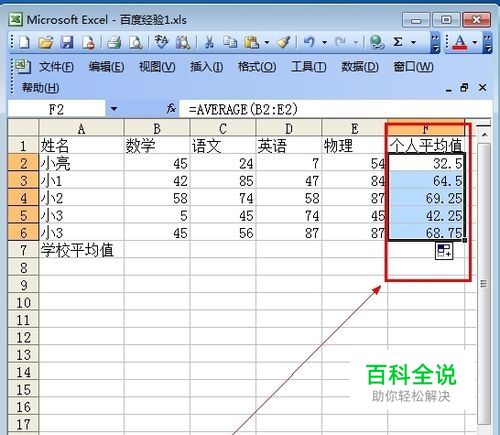This screenshot has width=500, height=435.
Task: Open the 帮助(H) menu
Action: click(41, 88)
